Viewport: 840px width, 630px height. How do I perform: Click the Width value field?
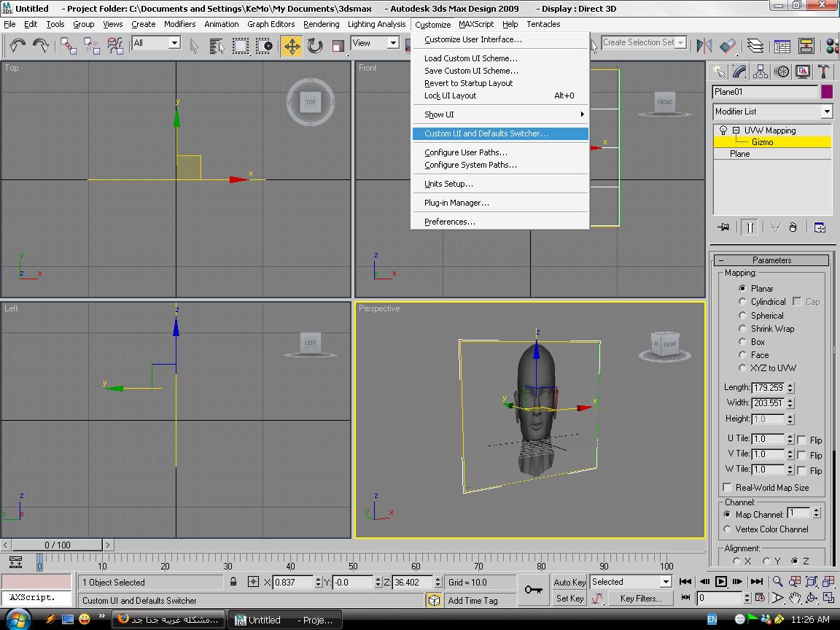(769, 402)
